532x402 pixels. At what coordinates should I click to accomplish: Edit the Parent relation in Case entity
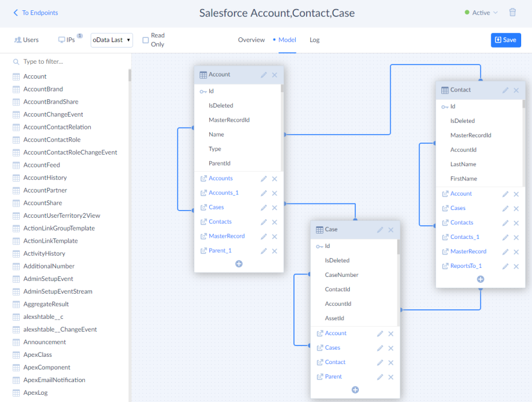pos(380,377)
